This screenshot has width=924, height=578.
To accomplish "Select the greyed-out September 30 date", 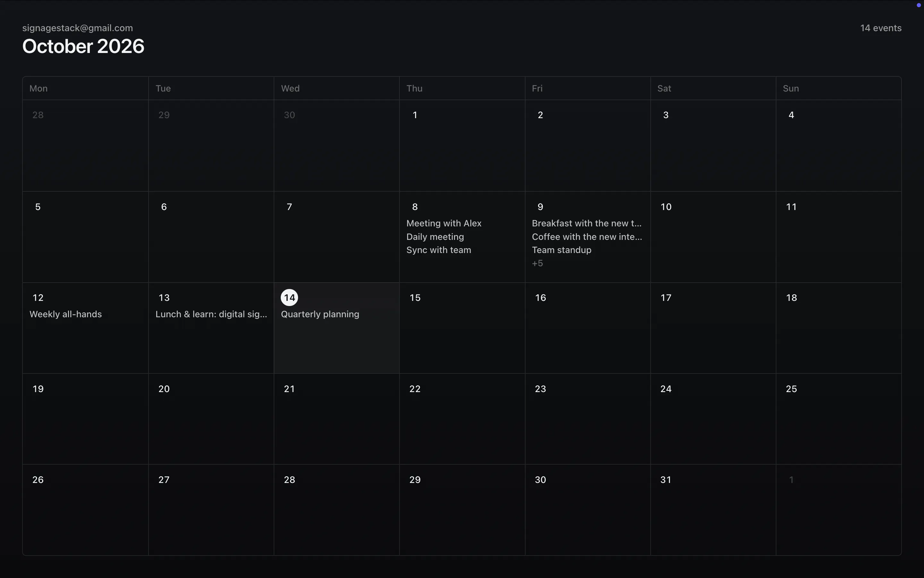I will coord(289,115).
